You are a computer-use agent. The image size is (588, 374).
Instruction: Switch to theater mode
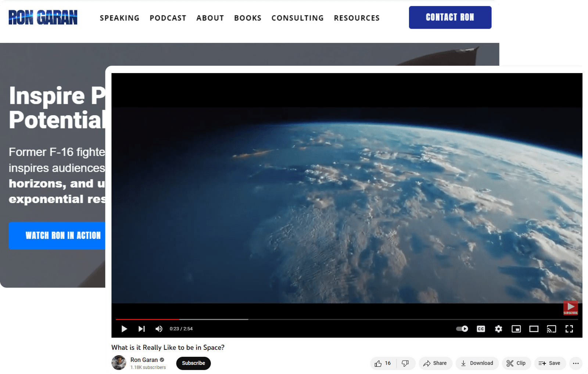pos(534,329)
